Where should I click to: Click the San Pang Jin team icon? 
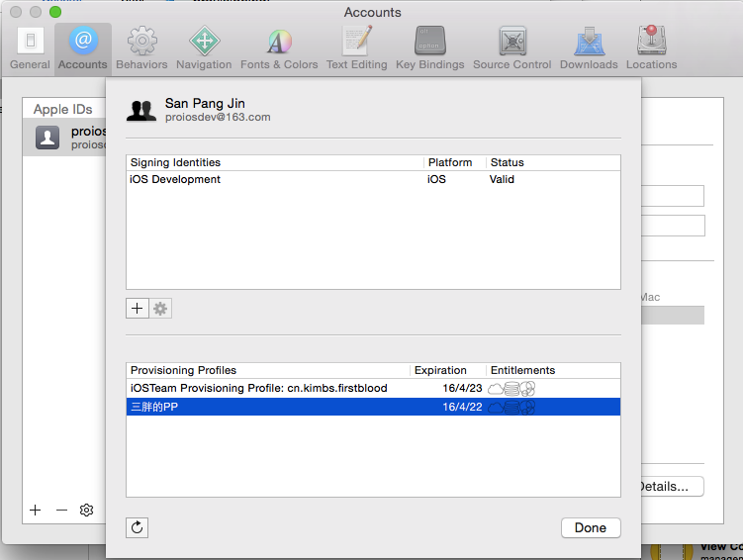pyautogui.click(x=141, y=111)
